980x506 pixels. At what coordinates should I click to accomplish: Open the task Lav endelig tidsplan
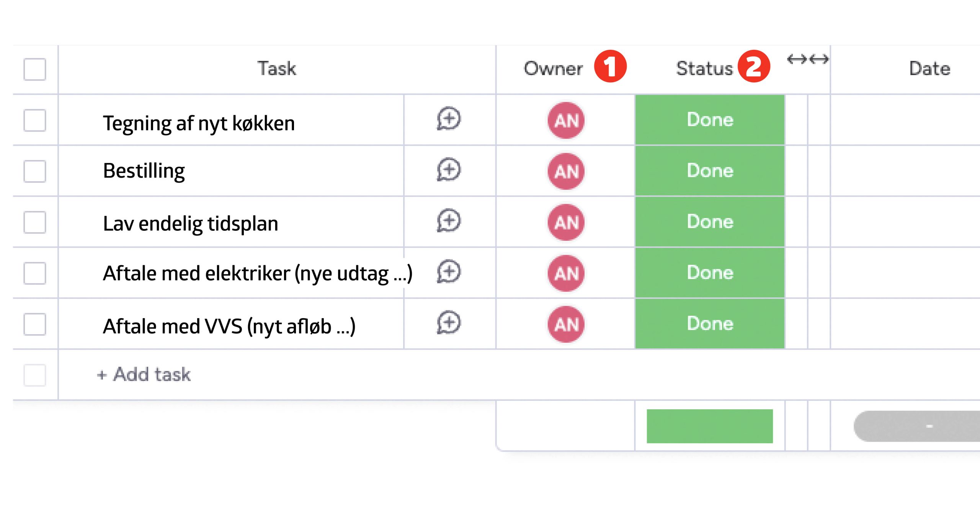click(190, 224)
